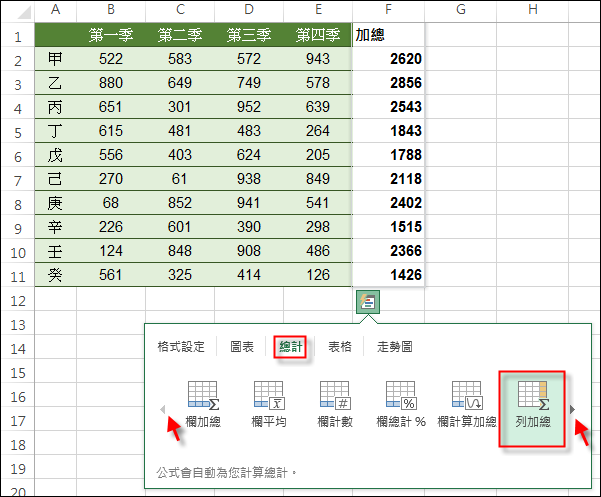The height and width of the screenshot is (497, 601).
Task: Select column H header
Action: tap(533, 10)
